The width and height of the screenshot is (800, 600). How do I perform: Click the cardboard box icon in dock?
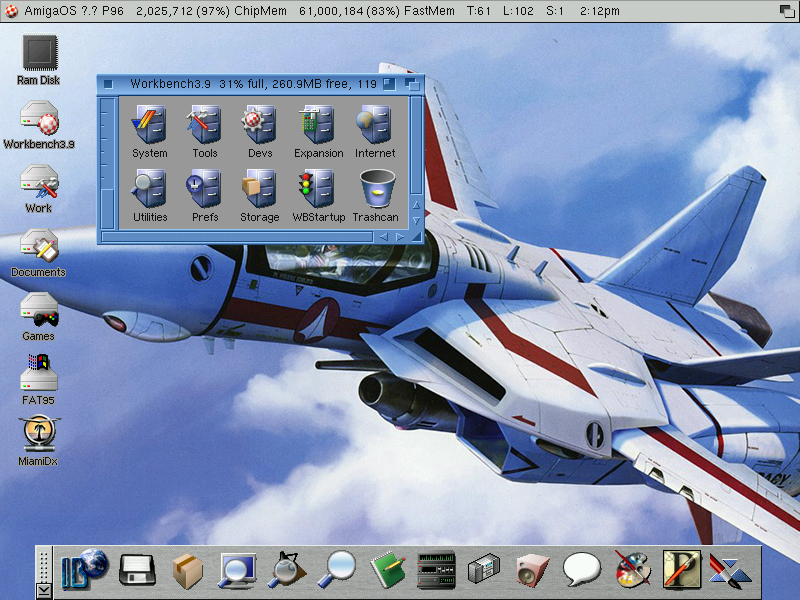coord(187,570)
